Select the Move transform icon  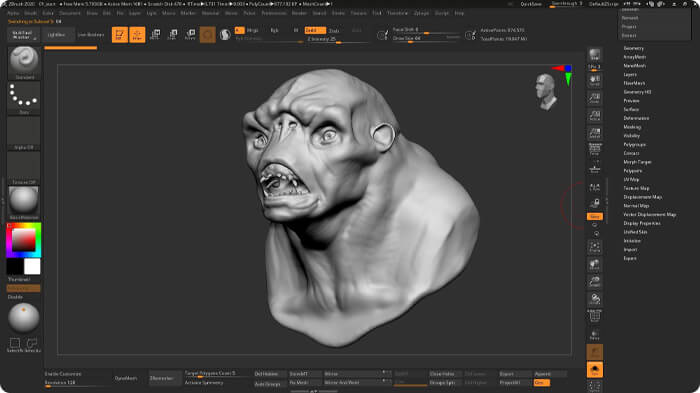(155, 35)
